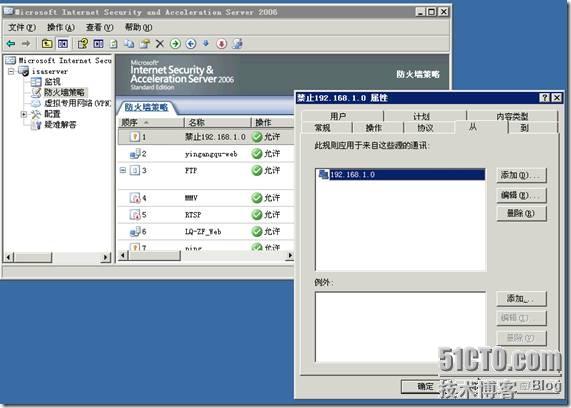Collapse the isaserver node in the tree
The height and width of the screenshot is (408, 571).
[x=11, y=71]
